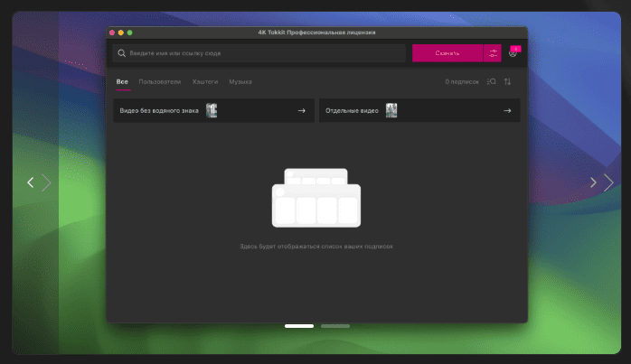Click the magnifier icon in search bar
631x364 pixels.
121,53
